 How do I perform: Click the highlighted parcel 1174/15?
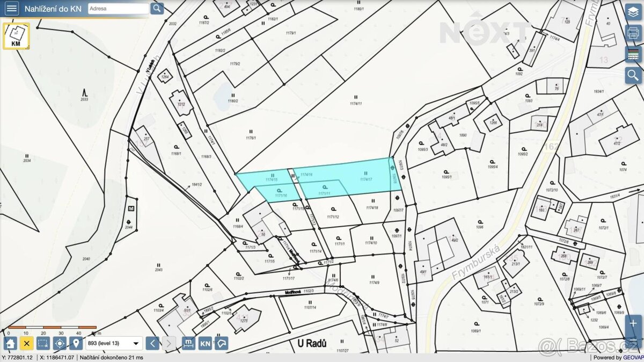click(x=272, y=179)
